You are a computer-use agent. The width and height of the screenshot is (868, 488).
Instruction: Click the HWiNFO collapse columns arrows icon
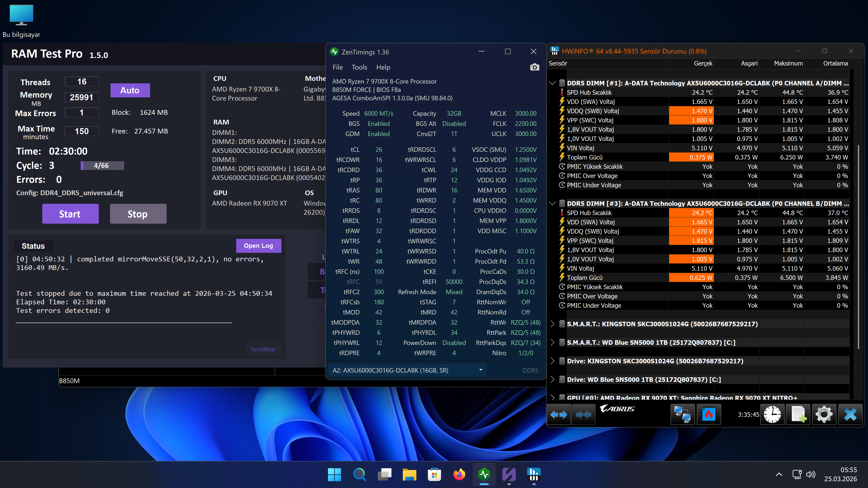click(x=584, y=415)
